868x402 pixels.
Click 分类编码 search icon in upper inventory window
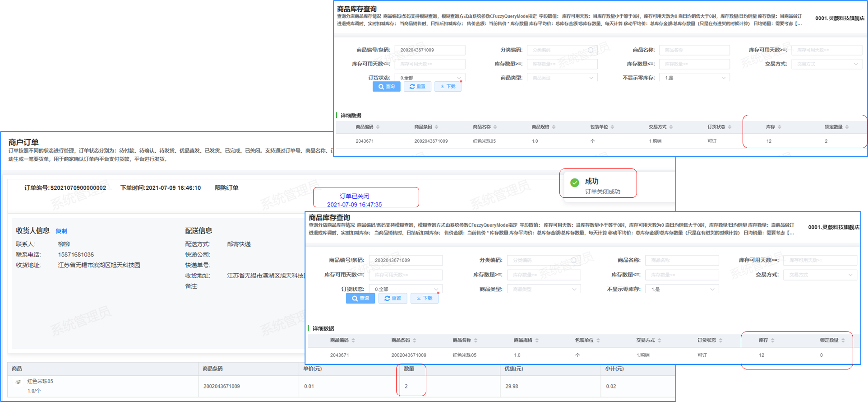coord(591,50)
